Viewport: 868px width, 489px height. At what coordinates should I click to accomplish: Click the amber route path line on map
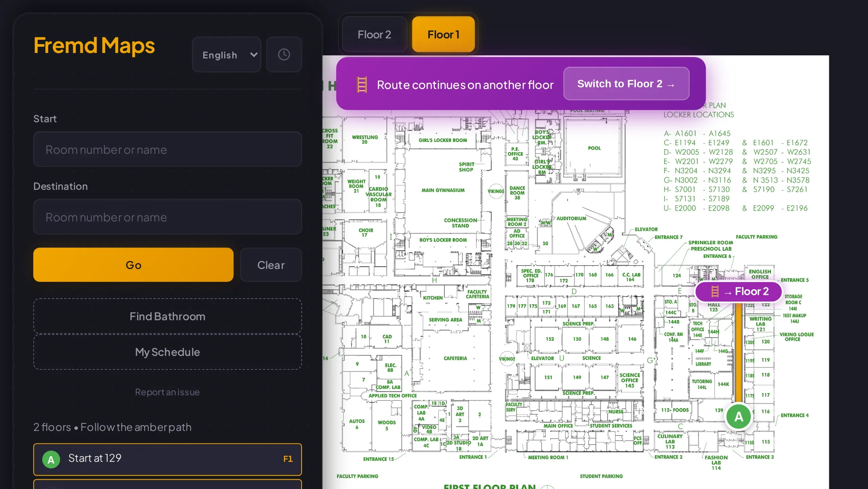click(738, 352)
